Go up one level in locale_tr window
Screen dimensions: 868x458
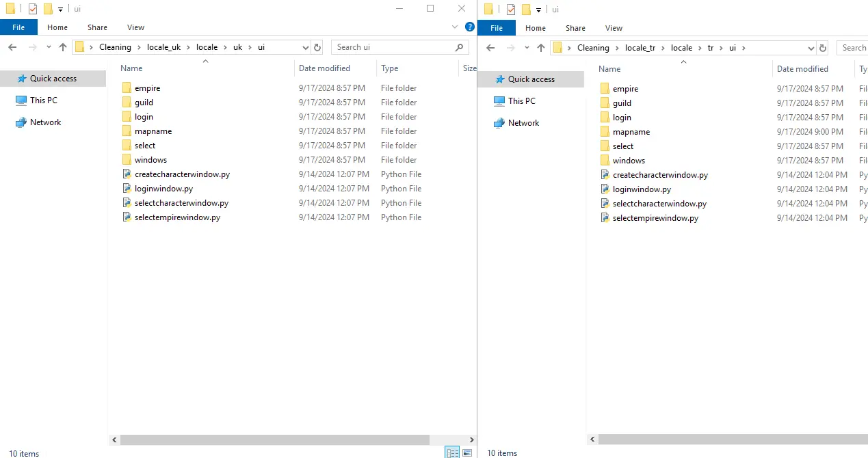[x=541, y=48]
